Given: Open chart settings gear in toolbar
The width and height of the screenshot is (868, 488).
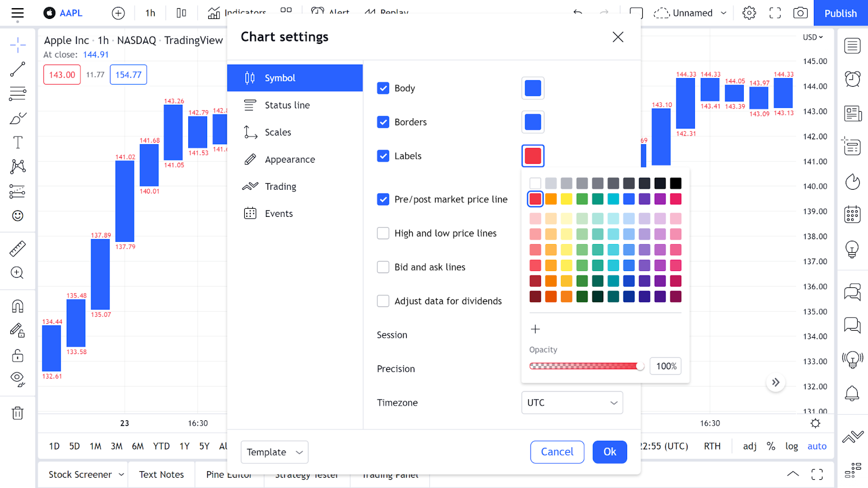Looking at the screenshot, I should pyautogui.click(x=749, y=13).
